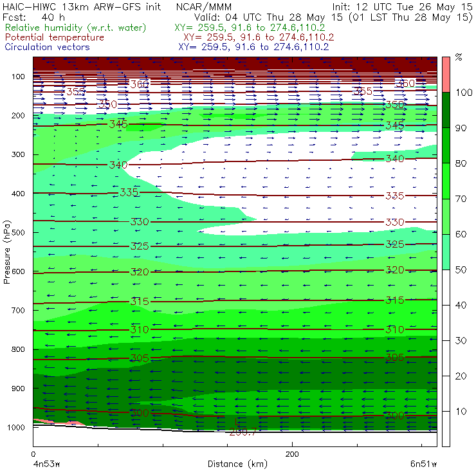Select the 80–90% green colorbar segment

click(x=446, y=145)
